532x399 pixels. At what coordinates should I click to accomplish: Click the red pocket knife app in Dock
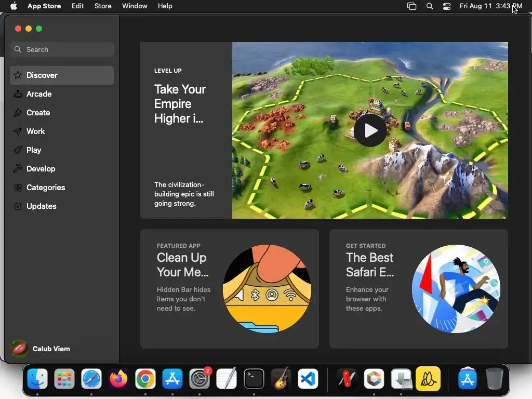pyautogui.click(x=347, y=379)
